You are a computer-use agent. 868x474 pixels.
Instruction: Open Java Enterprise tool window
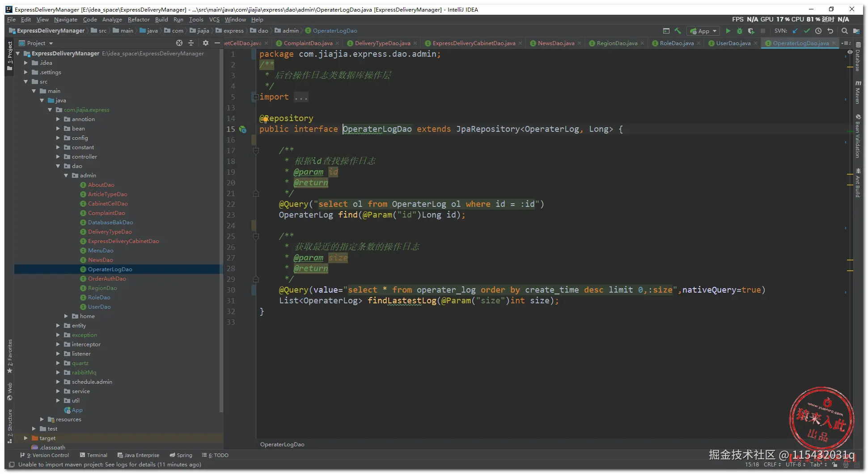coord(138,455)
